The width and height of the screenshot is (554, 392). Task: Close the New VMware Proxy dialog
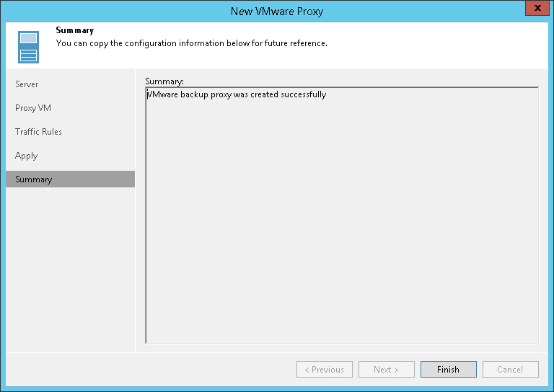pos(537,8)
